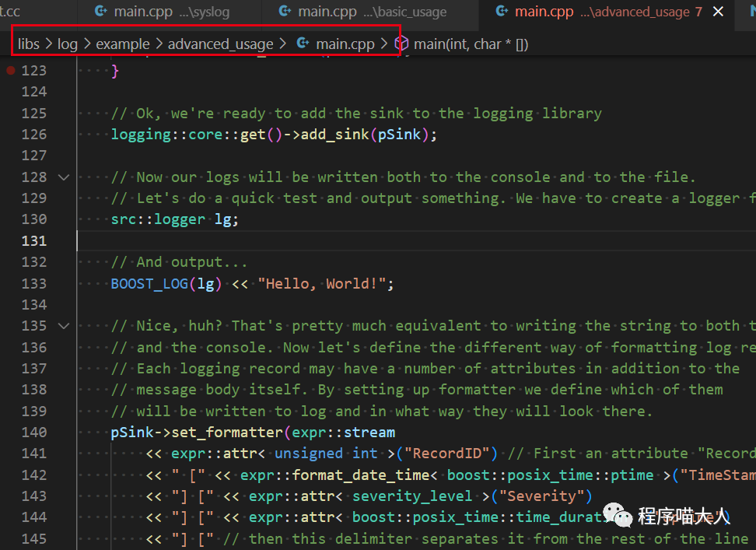Viewport: 756px width, 550px height.
Task: Click the function cube icon in breadcrumbs
Action: pyautogui.click(x=401, y=44)
